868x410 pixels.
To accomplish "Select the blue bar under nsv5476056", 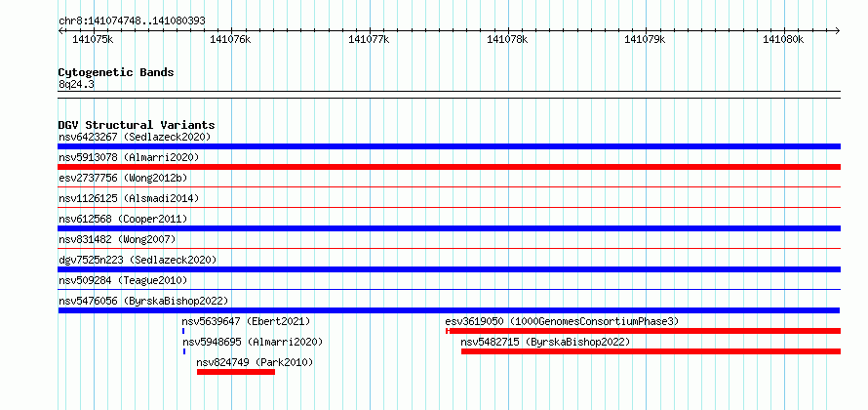I will click(x=449, y=310).
